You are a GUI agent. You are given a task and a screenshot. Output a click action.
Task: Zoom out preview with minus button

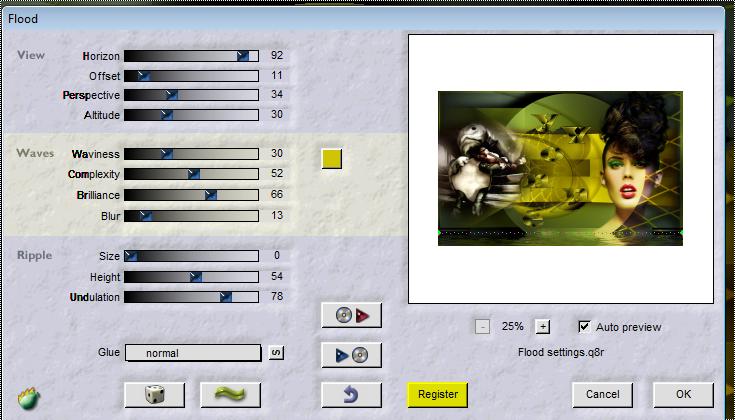pos(482,327)
